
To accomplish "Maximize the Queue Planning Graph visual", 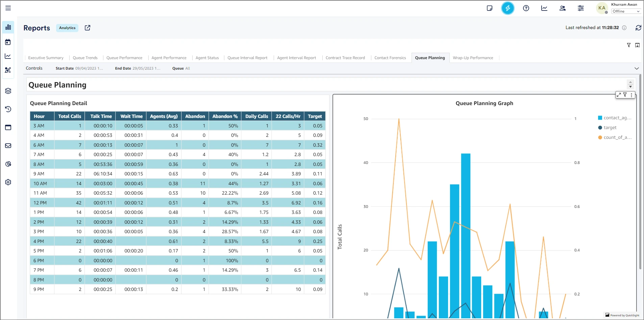I will (619, 95).
